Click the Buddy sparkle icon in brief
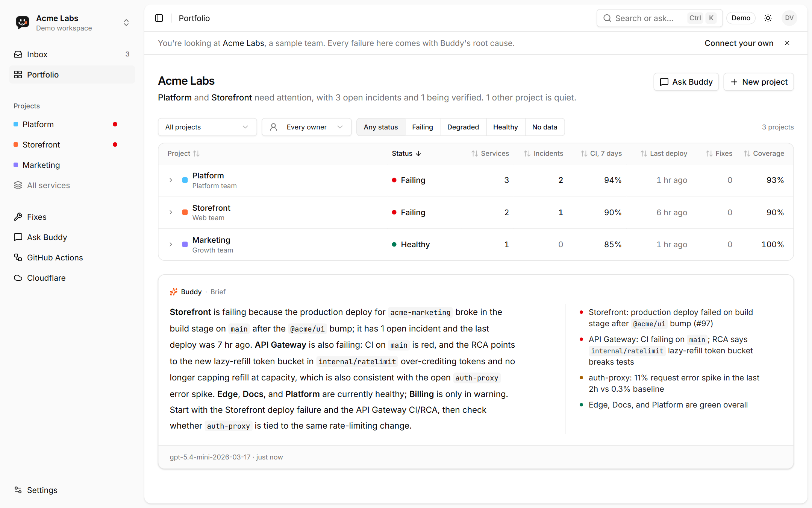This screenshot has width=812, height=508. [174, 292]
